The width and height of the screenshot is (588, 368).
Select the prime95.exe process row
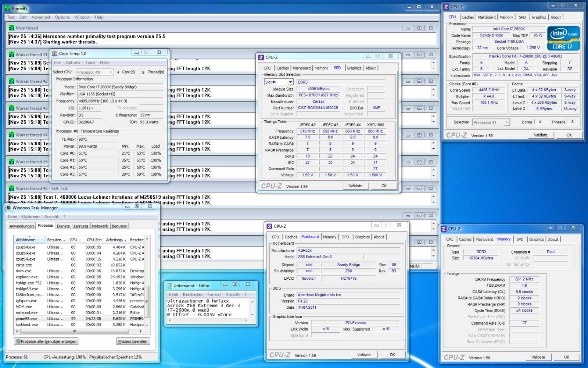click(79, 319)
